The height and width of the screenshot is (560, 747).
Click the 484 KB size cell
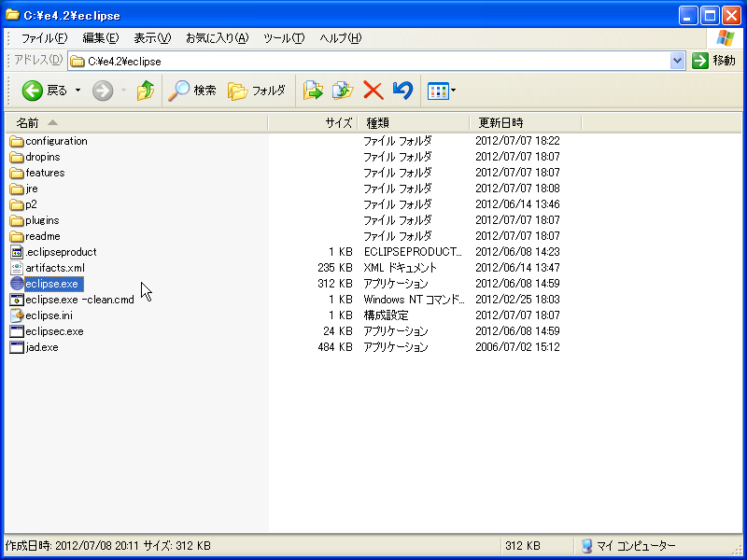click(335, 347)
